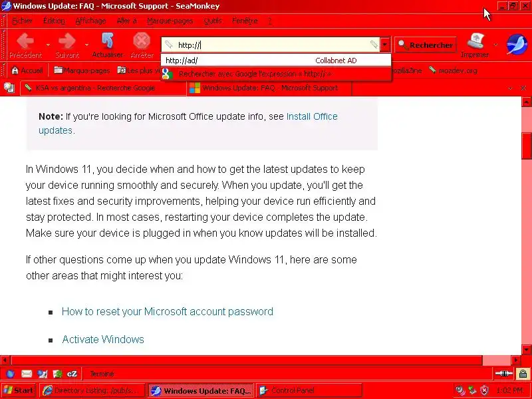Click the site identity icon in URL bar

pyautogui.click(x=169, y=45)
